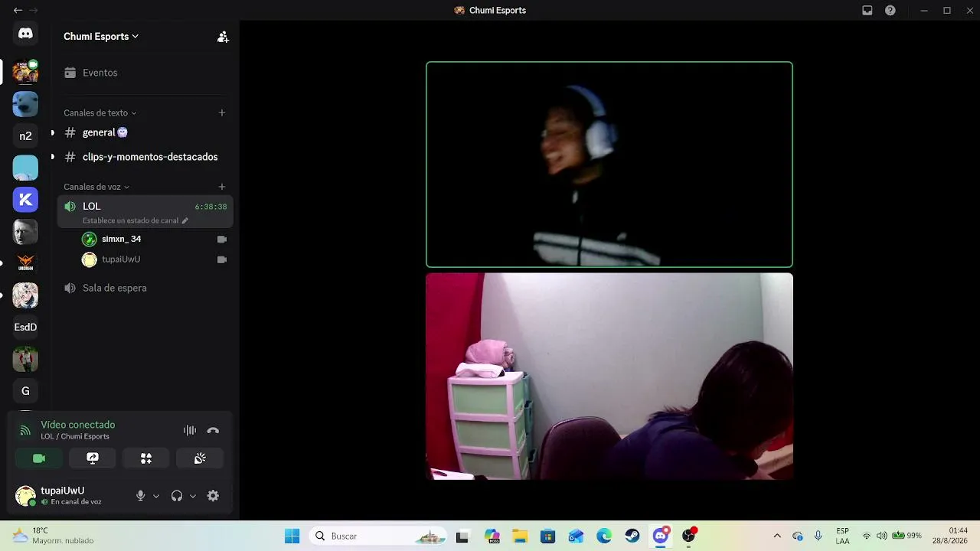Join the Sala de espera voice channel

click(x=145, y=288)
